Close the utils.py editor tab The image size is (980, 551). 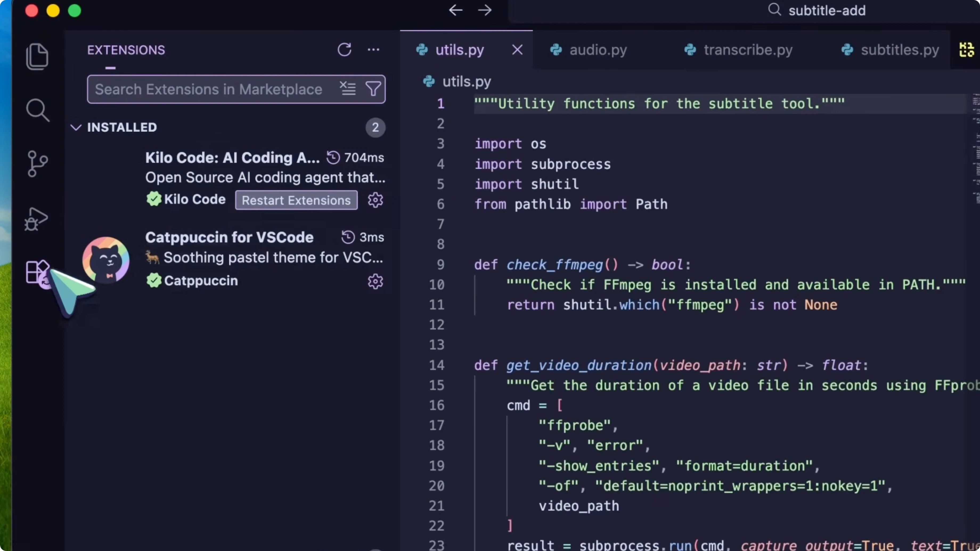click(517, 50)
